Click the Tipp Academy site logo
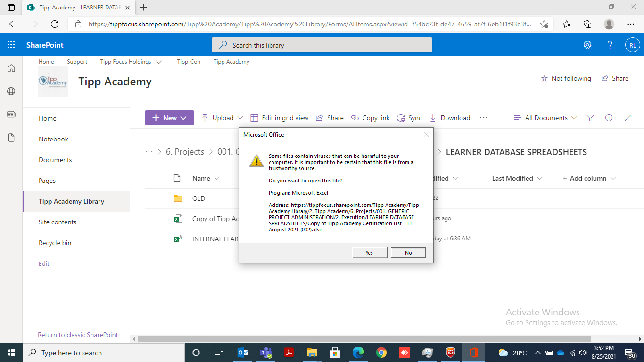This screenshot has height=362, width=644. pos(53,82)
